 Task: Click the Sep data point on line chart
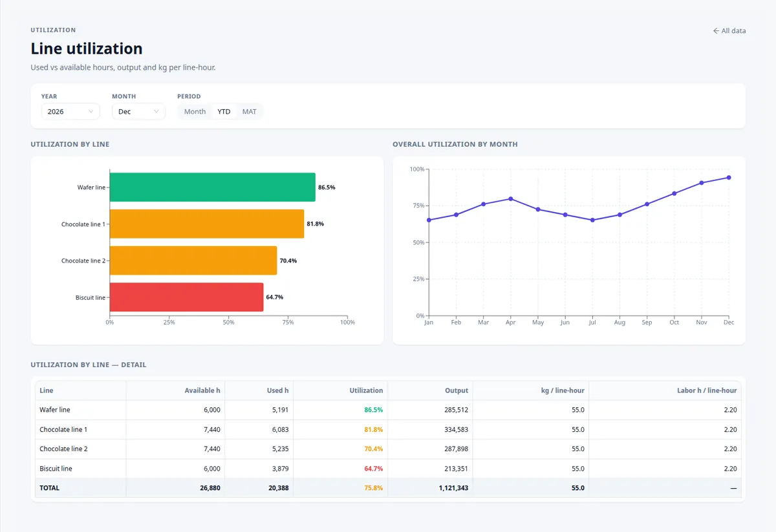[647, 204]
